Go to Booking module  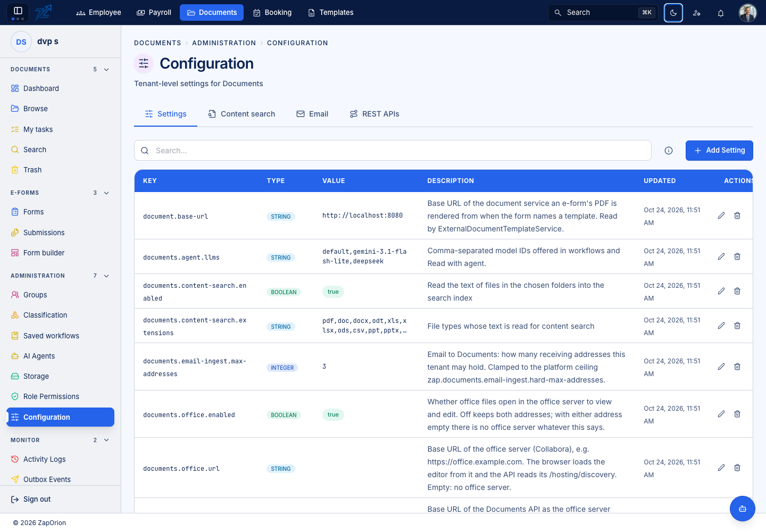(x=272, y=13)
